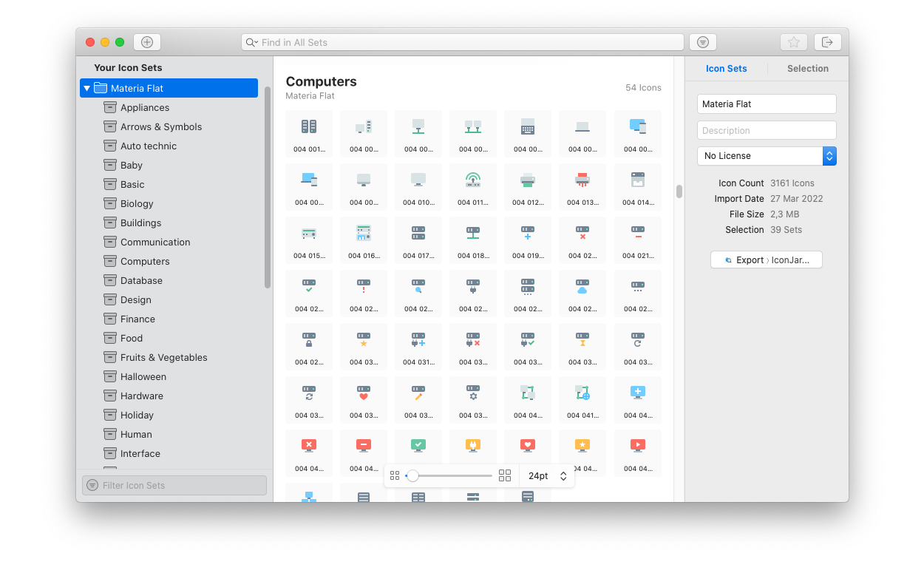Open view options via circled-lines icon
Screen dimensions: 924x573
click(702, 42)
